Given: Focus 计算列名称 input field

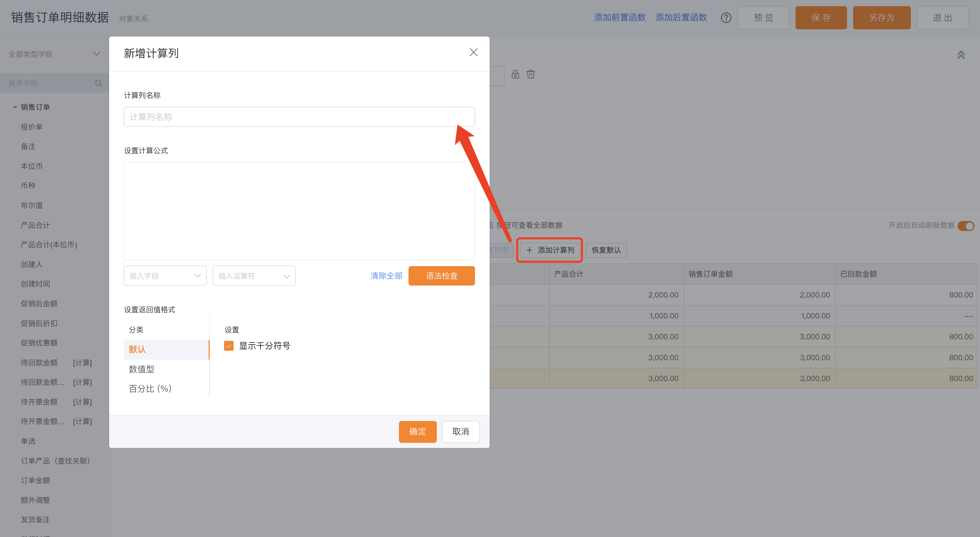Looking at the screenshot, I should [299, 116].
